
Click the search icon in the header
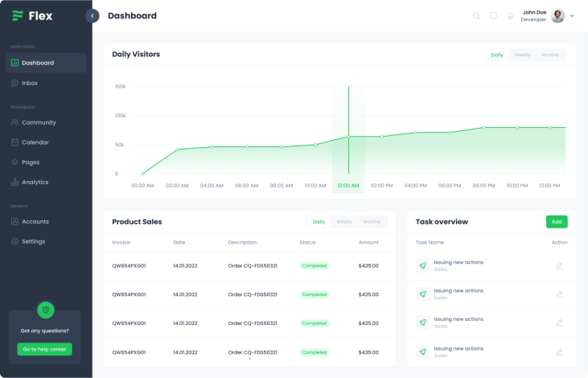pyautogui.click(x=476, y=15)
